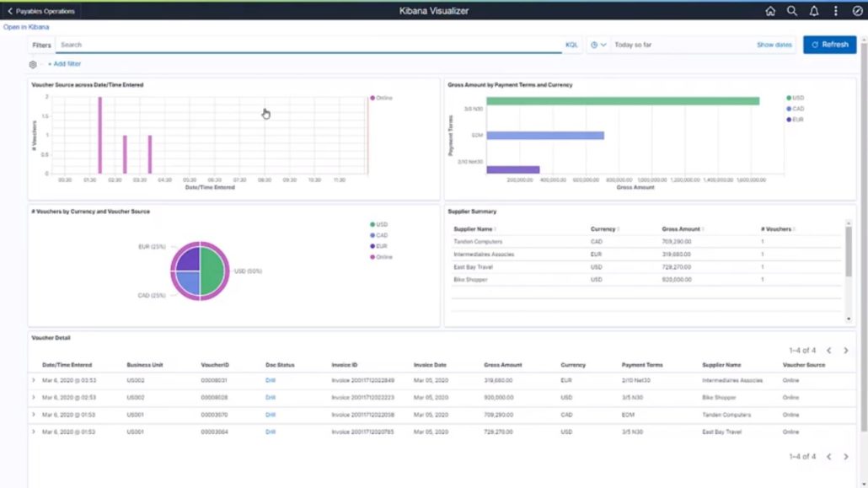
Task: Click the global search magnifier icon
Action: pos(792,11)
